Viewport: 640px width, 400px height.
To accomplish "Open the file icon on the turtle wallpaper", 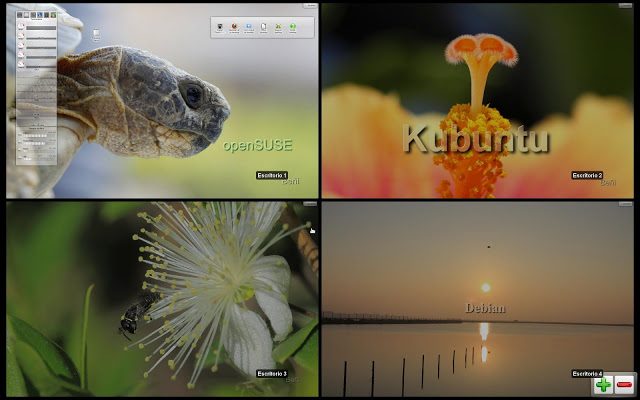I will pyautogui.click(x=96, y=34).
